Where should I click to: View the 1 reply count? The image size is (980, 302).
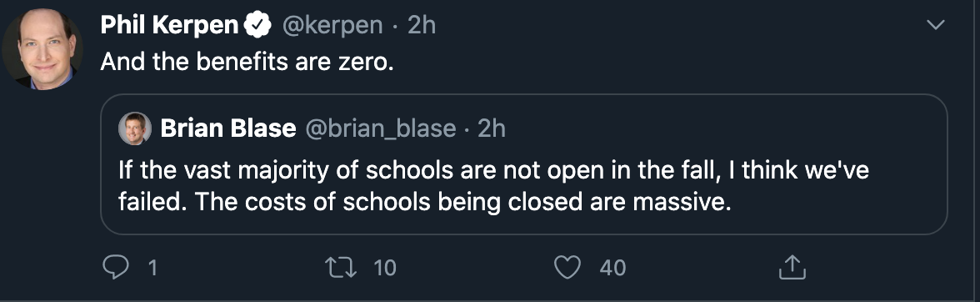point(152,268)
